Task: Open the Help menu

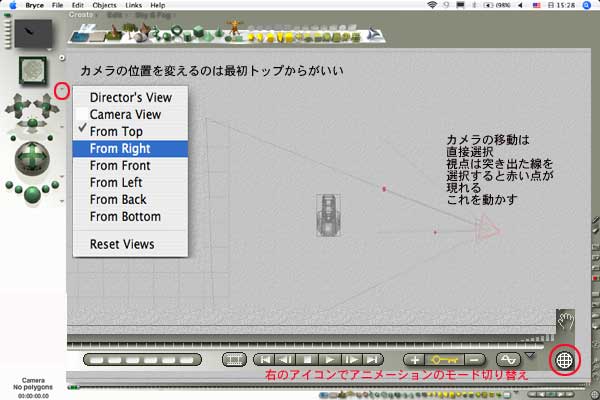Action: coord(158,5)
